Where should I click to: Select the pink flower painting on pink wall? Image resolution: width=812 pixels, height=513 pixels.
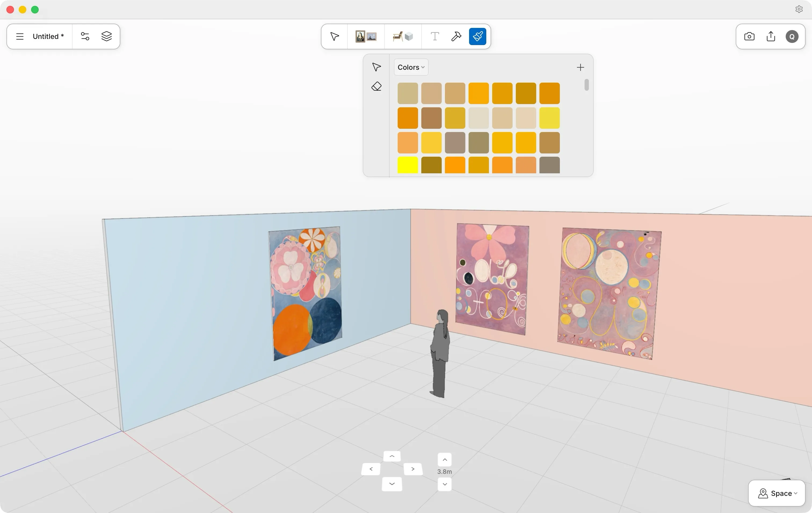[x=492, y=280]
